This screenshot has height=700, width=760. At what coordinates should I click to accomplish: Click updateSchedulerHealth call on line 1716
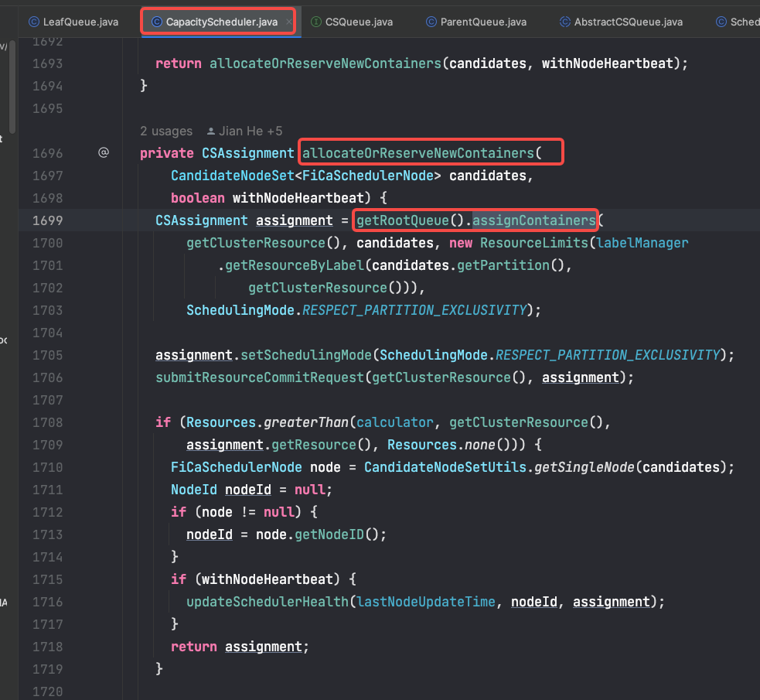pyautogui.click(x=267, y=602)
